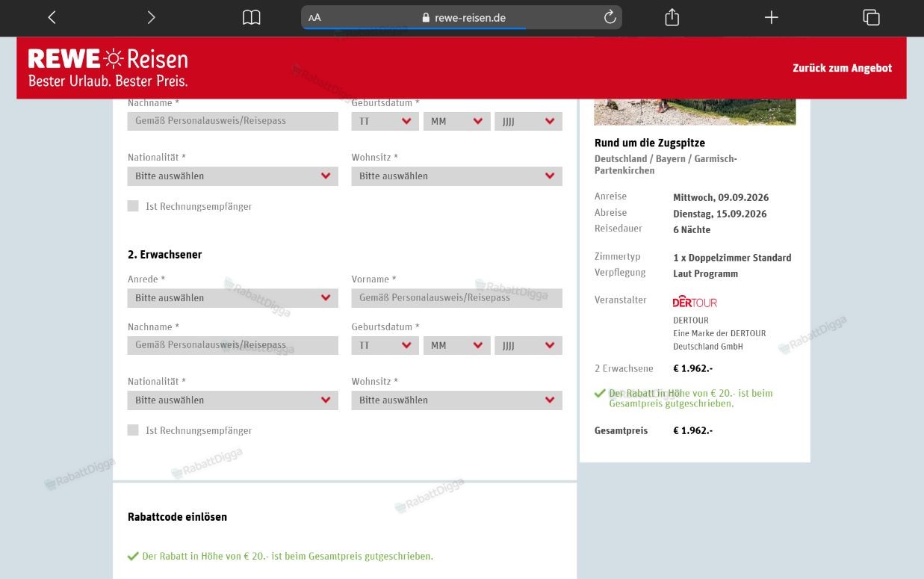Click the 2 Erwachsene price € 1.962.-
The height and width of the screenshot is (579, 924).
[x=692, y=369]
